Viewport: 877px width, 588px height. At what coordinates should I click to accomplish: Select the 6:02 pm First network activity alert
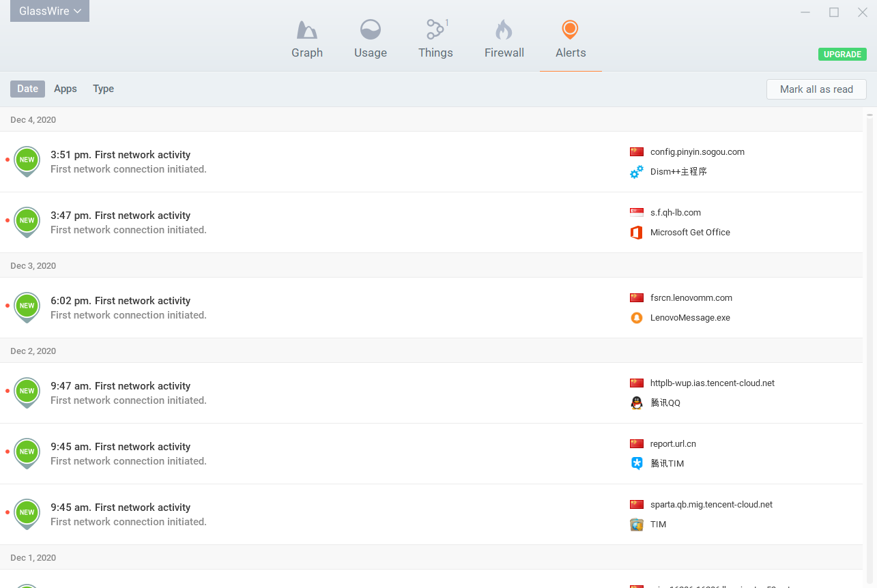120,301
